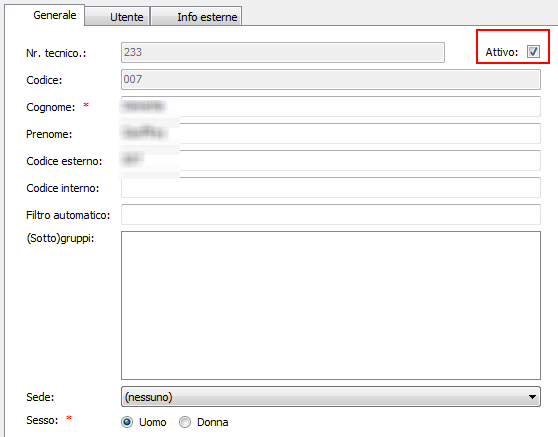Click inside the (Sotto)gruppi list box
Image resolution: width=558 pixels, height=437 pixels.
pyautogui.click(x=331, y=305)
